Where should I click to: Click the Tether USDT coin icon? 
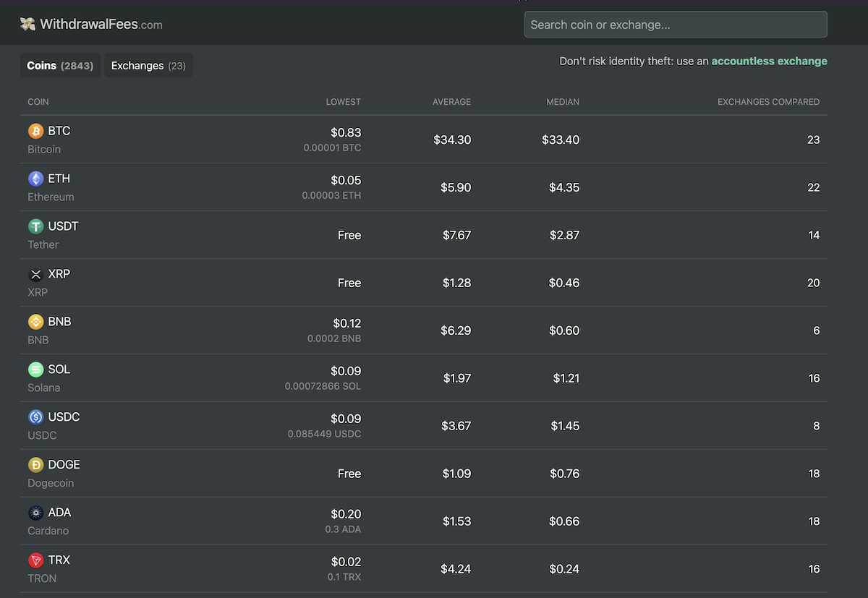(x=35, y=226)
